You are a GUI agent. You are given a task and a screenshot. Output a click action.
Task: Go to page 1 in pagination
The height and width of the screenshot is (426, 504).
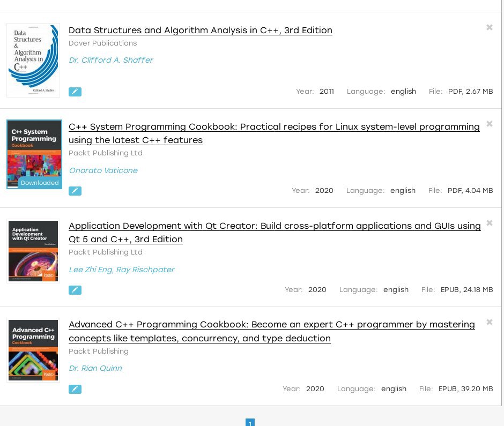pos(250,422)
